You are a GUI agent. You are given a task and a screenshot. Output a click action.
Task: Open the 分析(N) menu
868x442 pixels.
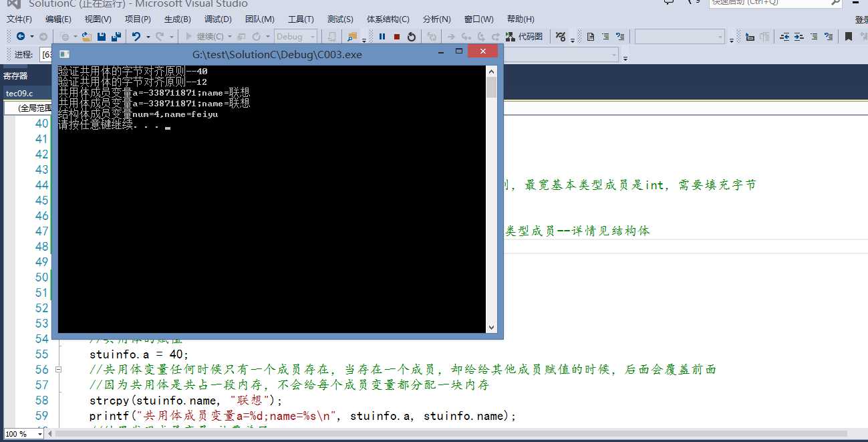(437, 19)
